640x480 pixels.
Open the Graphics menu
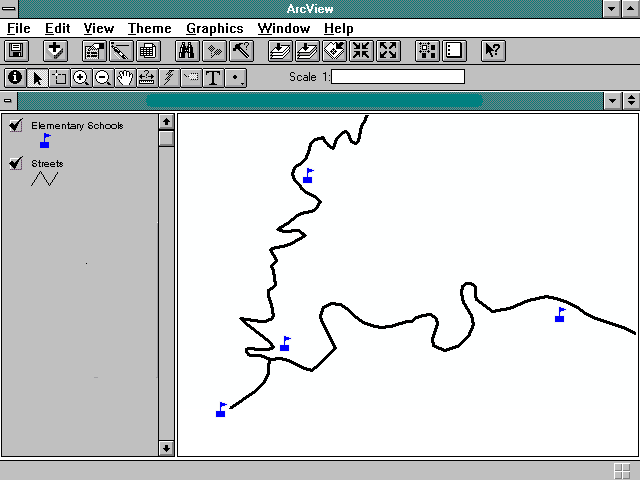tap(214, 29)
